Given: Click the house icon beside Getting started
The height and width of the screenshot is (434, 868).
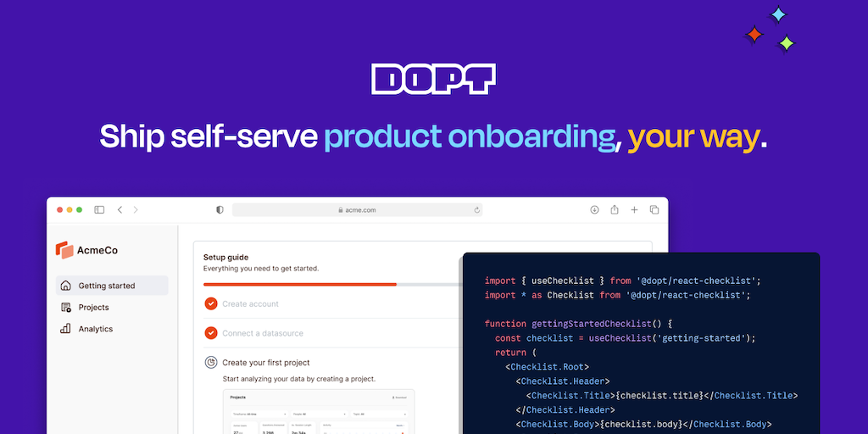Looking at the screenshot, I should 66,286.
